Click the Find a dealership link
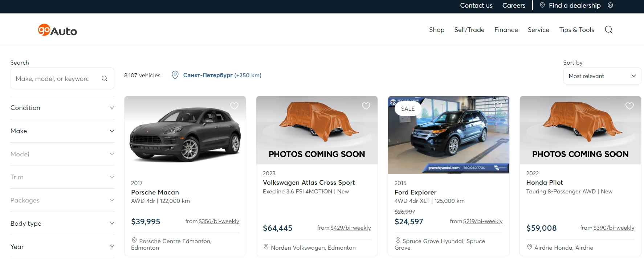 [575, 5]
